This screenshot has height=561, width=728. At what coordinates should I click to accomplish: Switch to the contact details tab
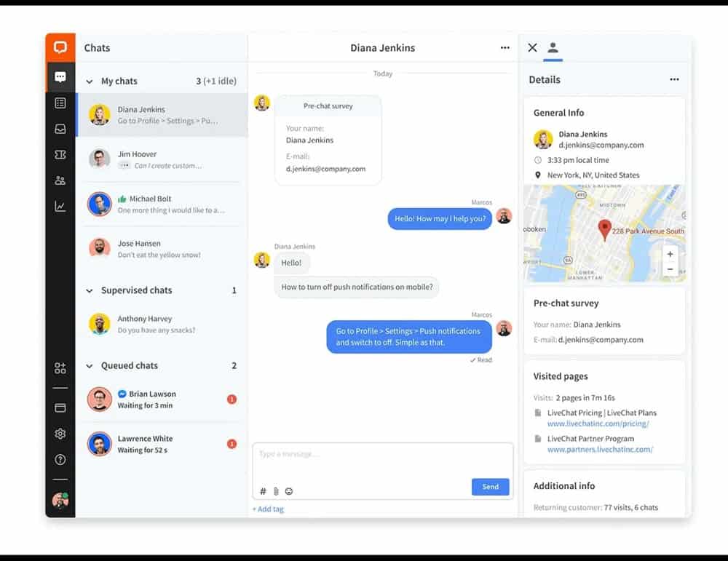pos(552,47)
